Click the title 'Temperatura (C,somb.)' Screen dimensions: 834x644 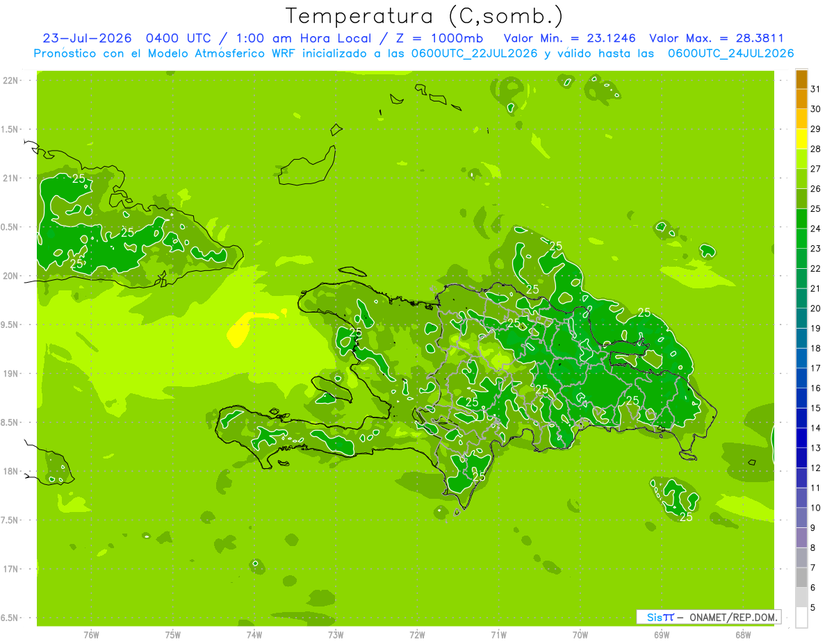coord(425,15)
